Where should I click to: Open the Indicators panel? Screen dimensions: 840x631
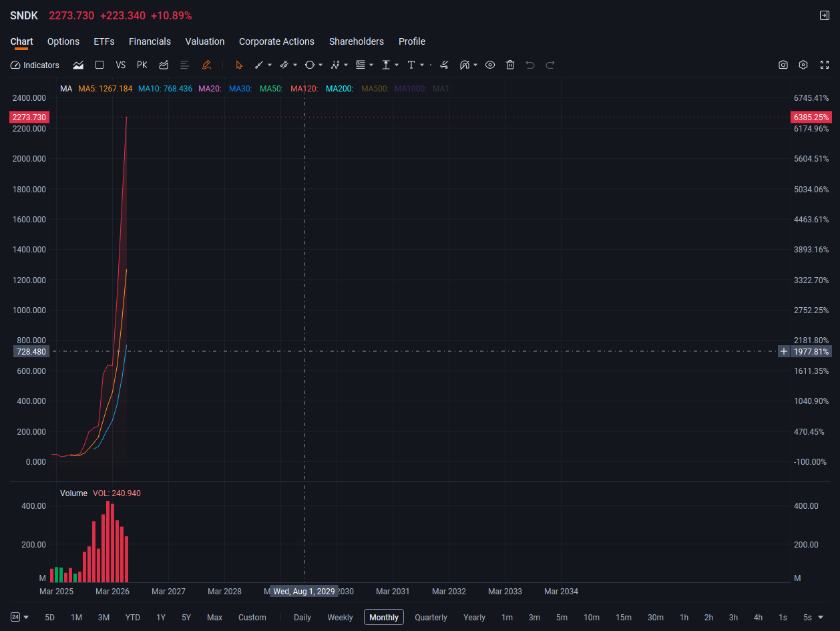click(x=35, y=65)
